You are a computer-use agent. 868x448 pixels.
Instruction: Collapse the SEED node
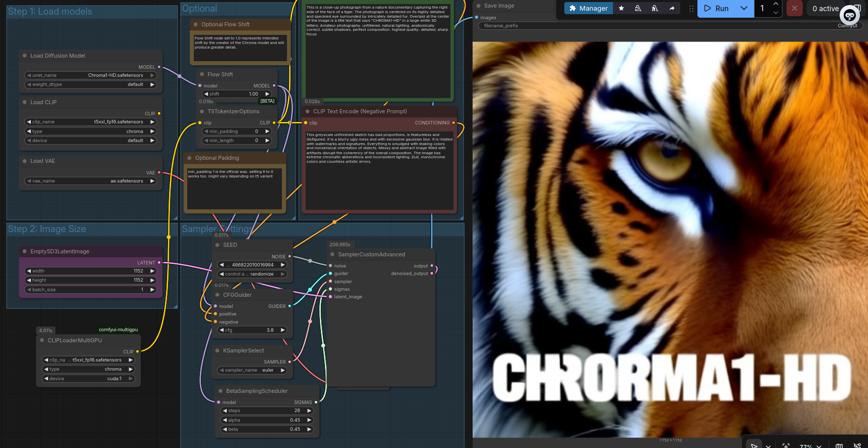(217, 245)
